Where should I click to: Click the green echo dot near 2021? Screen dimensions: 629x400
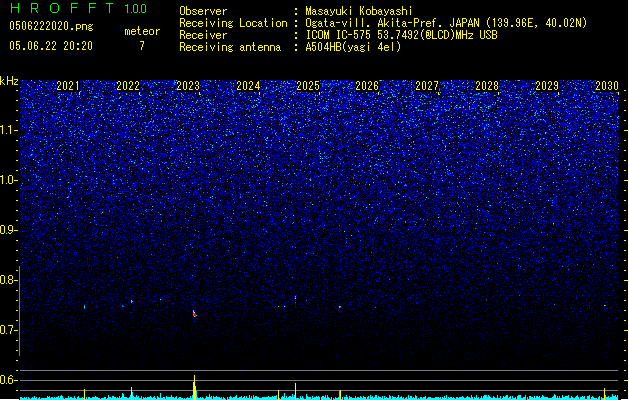click(x=85, y=307)
